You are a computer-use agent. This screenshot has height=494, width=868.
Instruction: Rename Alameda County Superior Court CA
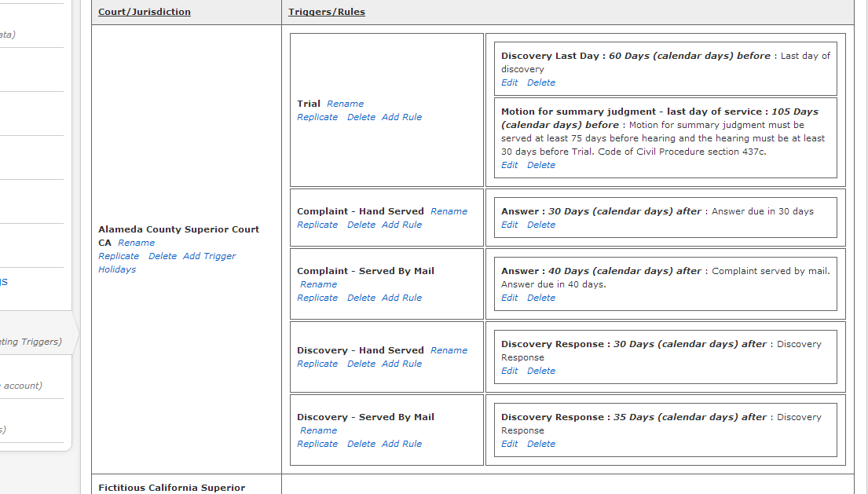click(x=136, y=243)
